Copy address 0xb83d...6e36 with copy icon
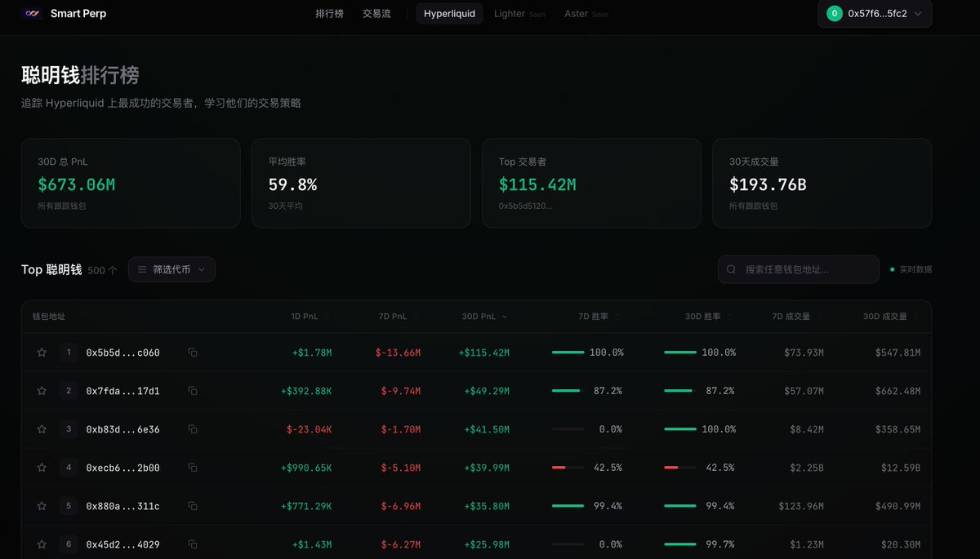Viewport: 980px width, 559px height. (x=193, y=429)
